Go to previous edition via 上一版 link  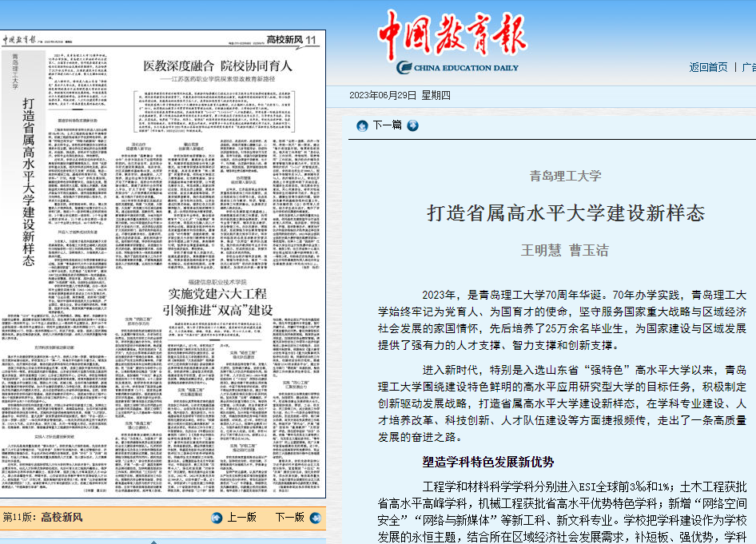241,518
